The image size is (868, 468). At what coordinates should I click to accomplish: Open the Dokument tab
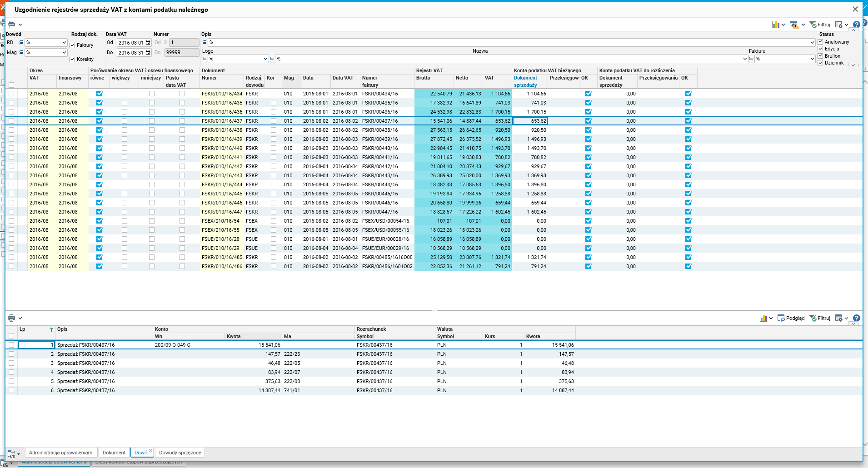click(x=114, y=453)
